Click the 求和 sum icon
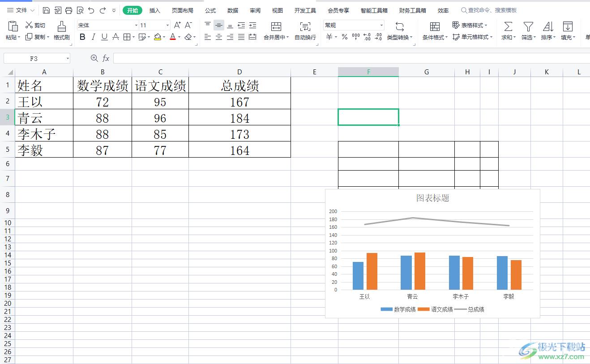 tap(508, 26)
